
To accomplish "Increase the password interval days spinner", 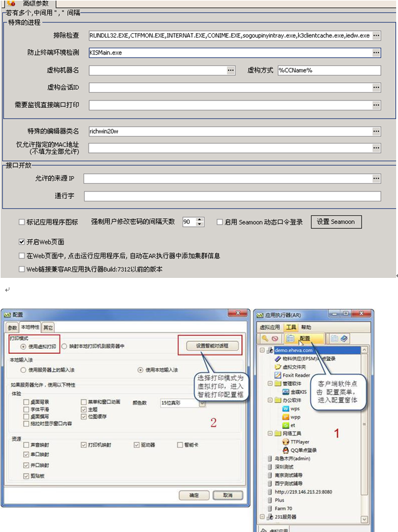I will coord(200,220).
